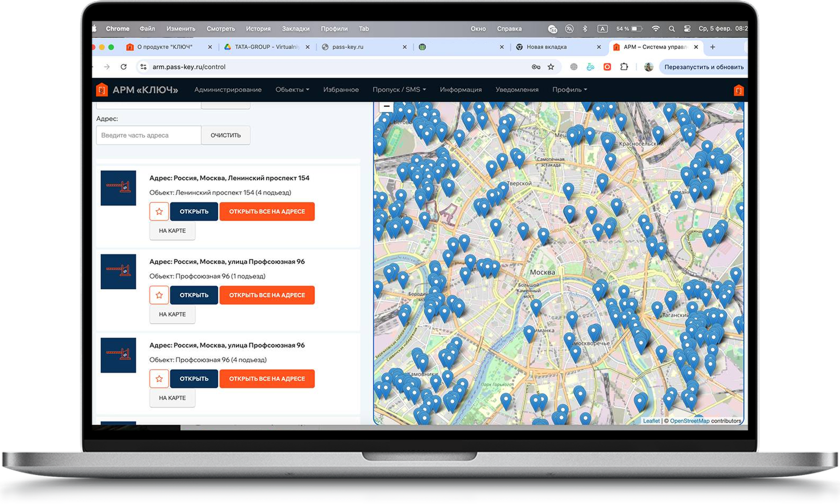Open the Bluetooth menu bar icon
The image size is (840, 504).
584,29
